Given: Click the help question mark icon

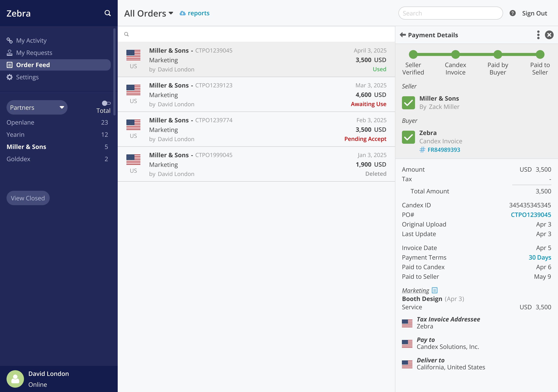Looking at the screenshot, I should [512, 13].
